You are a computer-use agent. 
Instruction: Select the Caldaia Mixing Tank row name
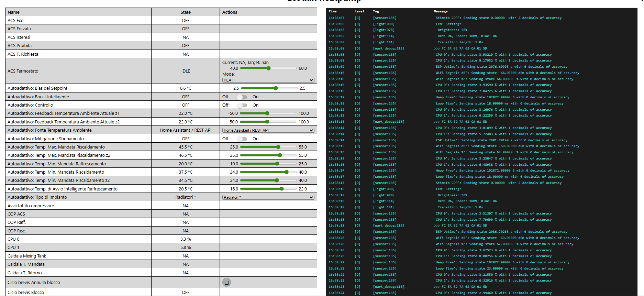click(27, 256)
